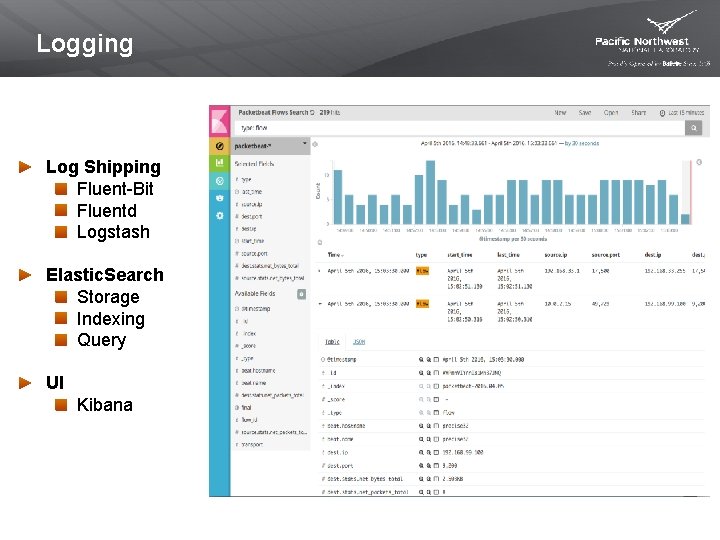The image size is (720, 540).
Task: Toggle column for _index in detail table
Action: coord(436,386)
